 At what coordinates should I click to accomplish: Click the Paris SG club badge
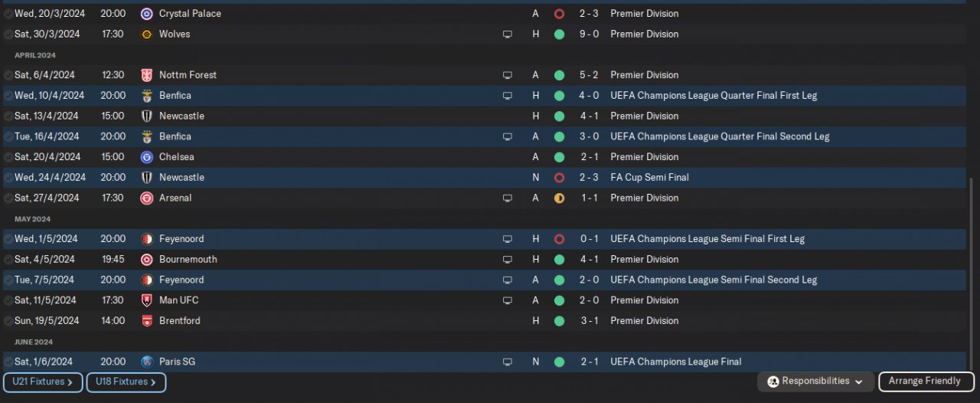click(147, 362)
